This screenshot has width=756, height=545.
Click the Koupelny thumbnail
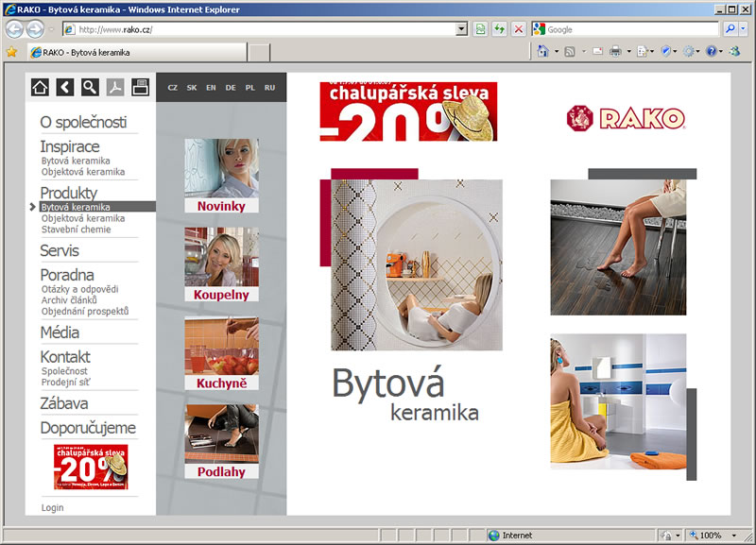(221, 264)
